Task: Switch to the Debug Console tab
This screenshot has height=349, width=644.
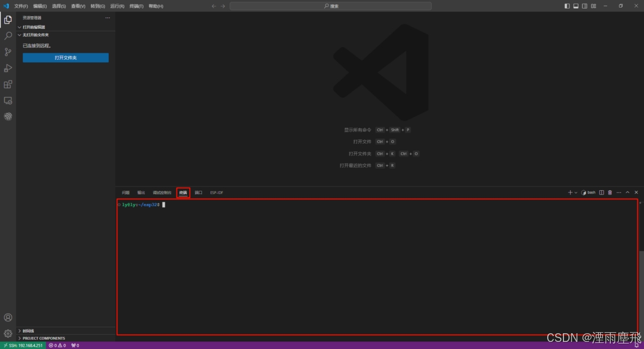Action: tap(162, 192)
